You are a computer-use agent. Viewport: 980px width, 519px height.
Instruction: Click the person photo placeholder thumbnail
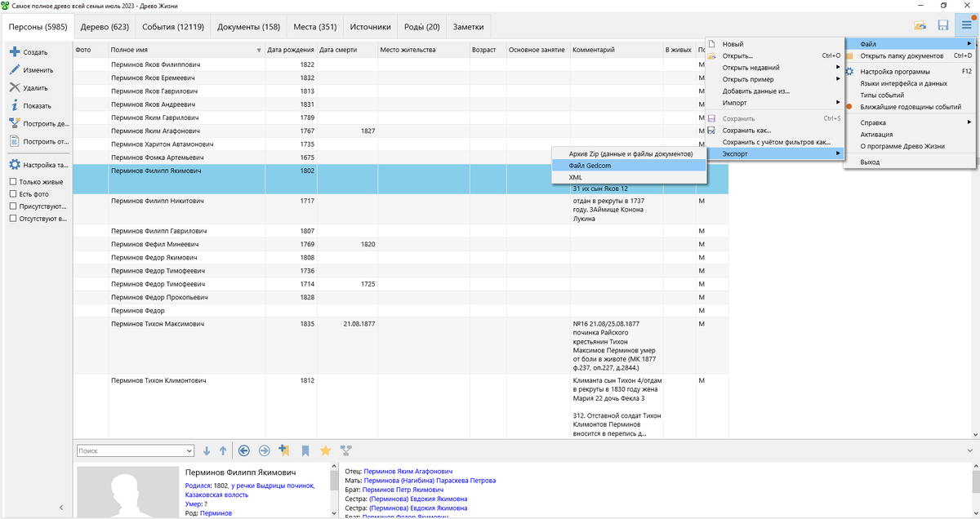coord(127,492)
